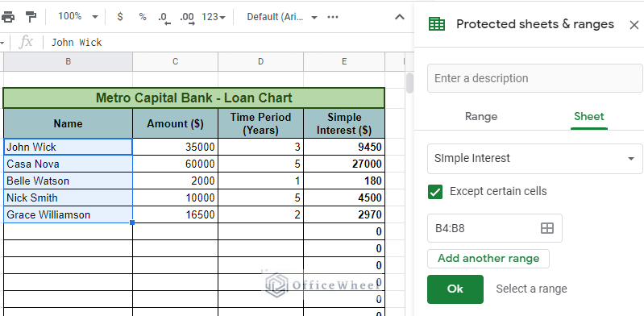This screenshot has height=316, width=644.
Task: Open the 100% zoom dropdown
Action: click(x=77, y=17)
